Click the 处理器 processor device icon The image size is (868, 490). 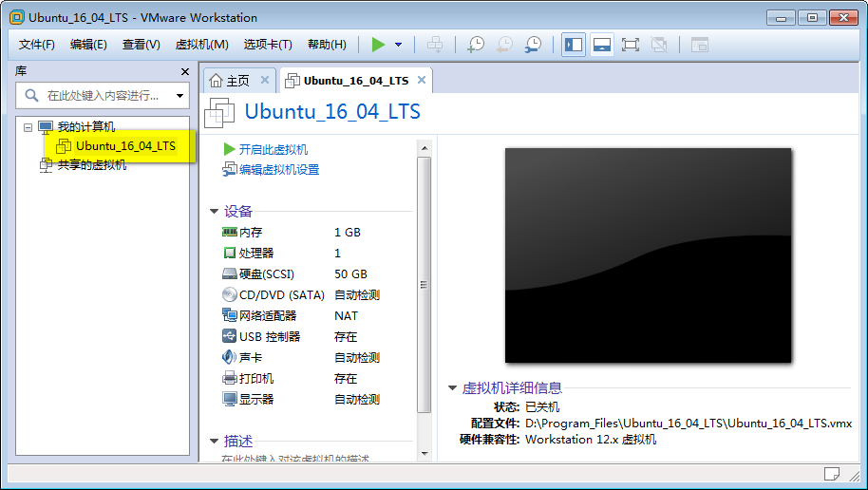coord(229,253)
